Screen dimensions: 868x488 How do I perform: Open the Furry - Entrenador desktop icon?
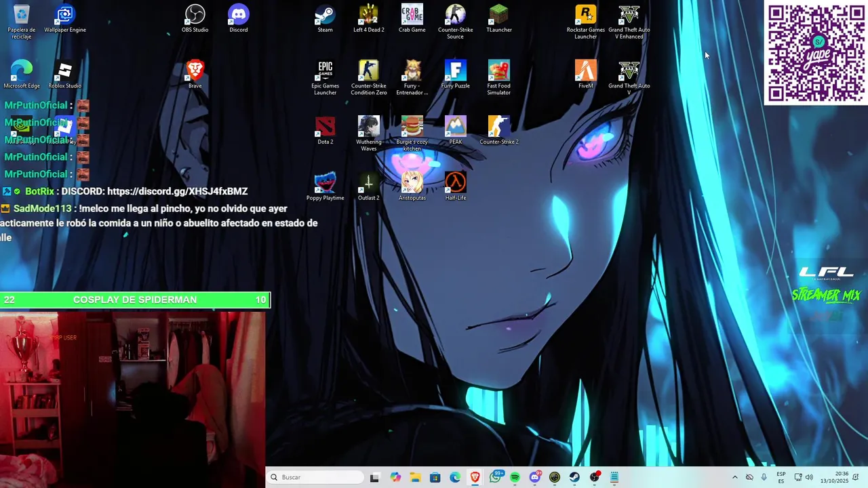412,78
